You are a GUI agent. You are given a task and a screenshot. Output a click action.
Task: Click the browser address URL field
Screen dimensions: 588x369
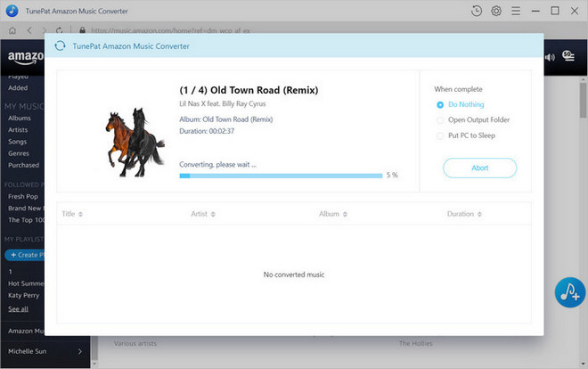click(x=171, y=30)
